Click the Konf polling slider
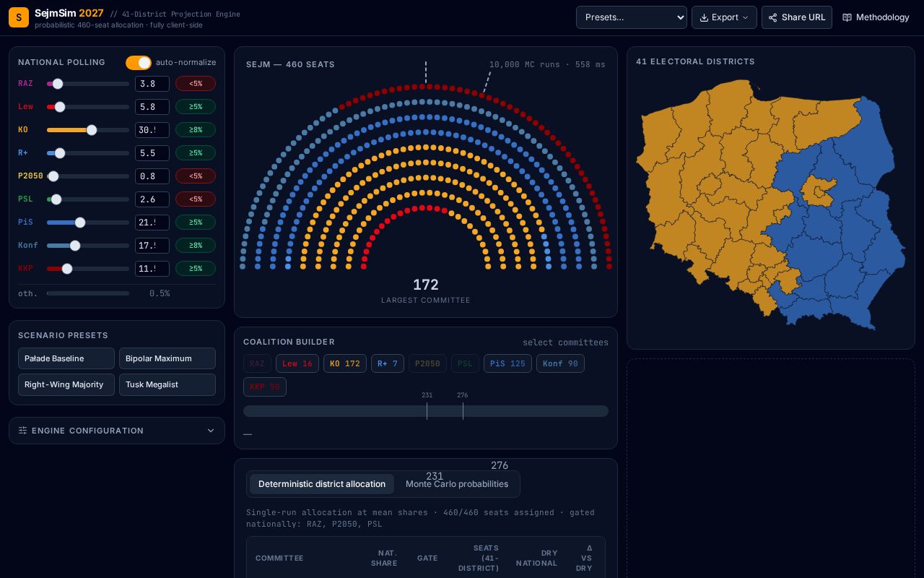The image size is (924, 578). tap(88, 246)
